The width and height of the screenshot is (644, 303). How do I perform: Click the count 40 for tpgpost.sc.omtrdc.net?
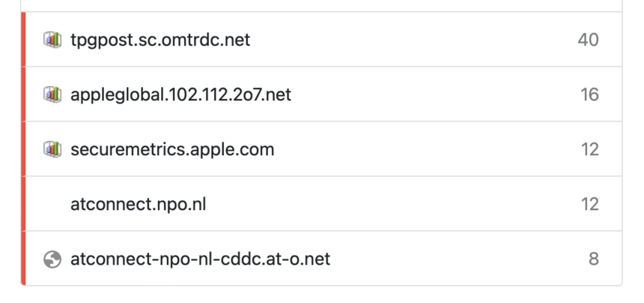[x=588, y=40]
